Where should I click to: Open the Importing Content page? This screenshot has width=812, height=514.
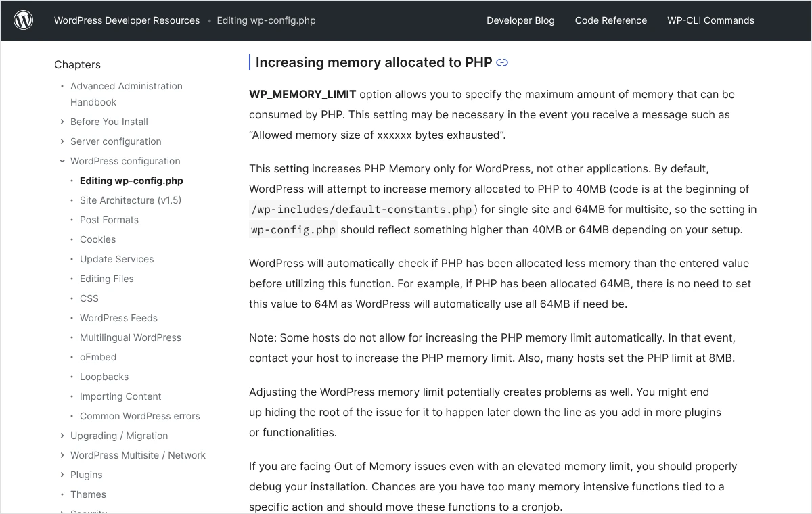click(120, 396)
